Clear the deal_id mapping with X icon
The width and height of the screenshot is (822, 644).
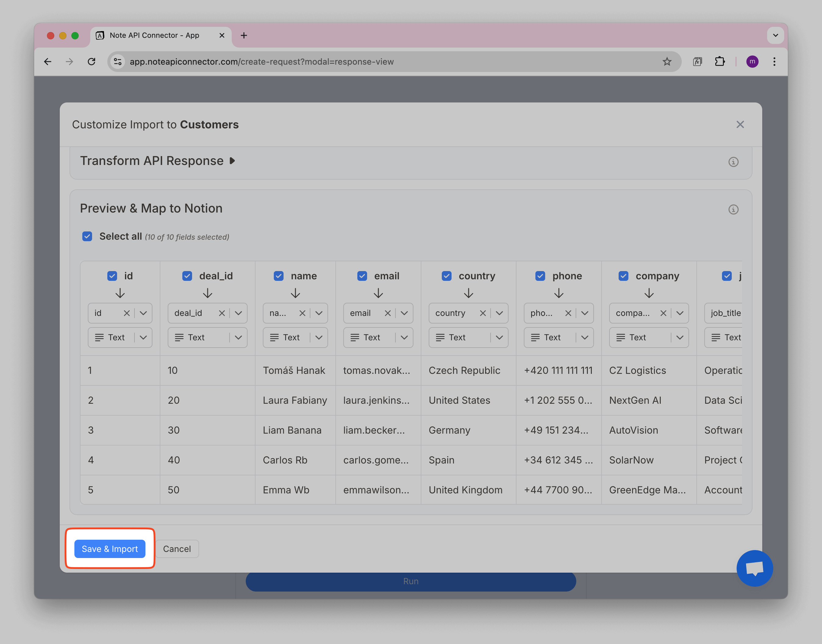(222, 313)
